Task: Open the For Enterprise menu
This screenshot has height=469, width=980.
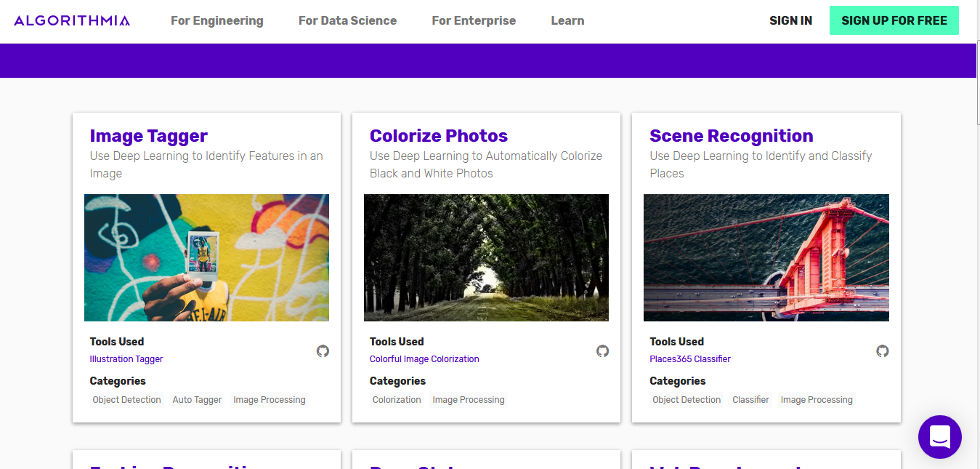Action: pos(474,20)
